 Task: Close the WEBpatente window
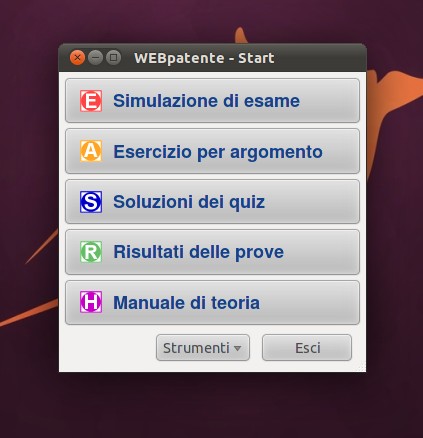(x=77, y=58)
